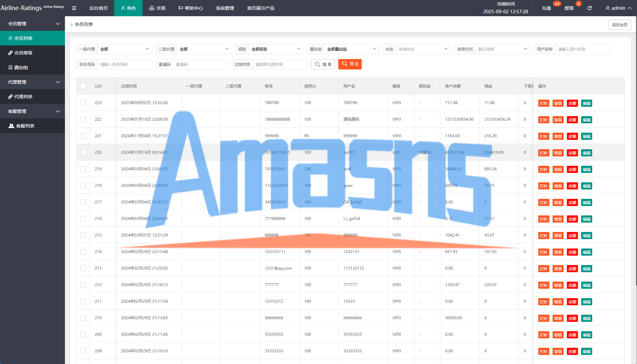637x364 pixels.
Task: Click the withdrawal notification with badge 0
Action: coord(569,8)
